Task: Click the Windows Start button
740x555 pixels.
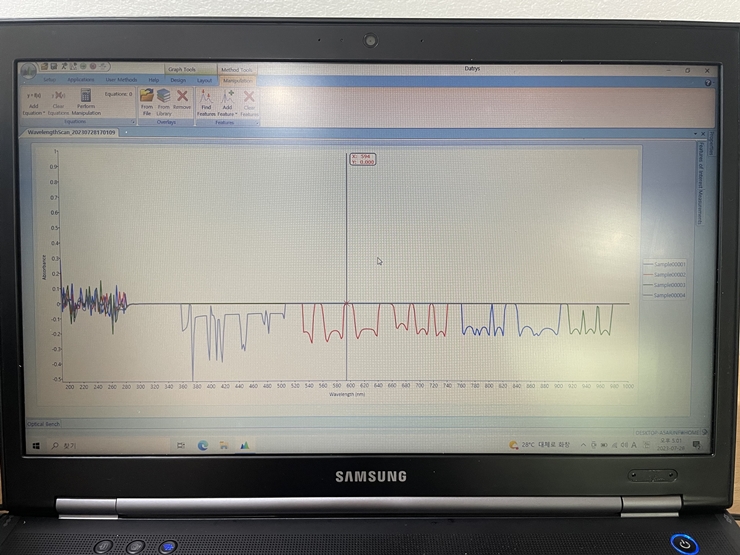Action: [x=36, y=445]
